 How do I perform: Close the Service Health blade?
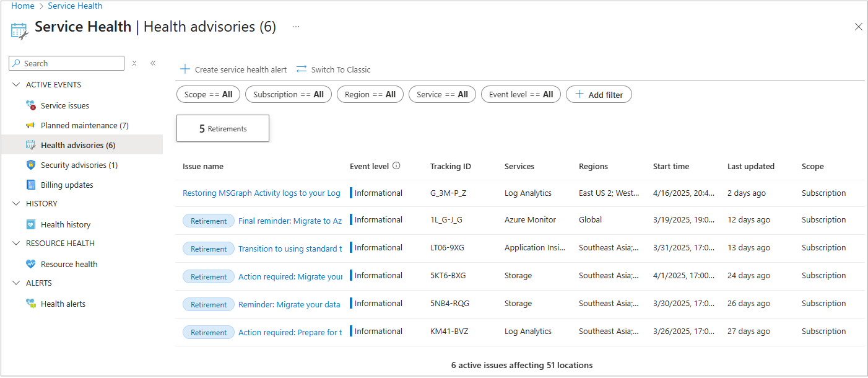(x=858, y=27)
